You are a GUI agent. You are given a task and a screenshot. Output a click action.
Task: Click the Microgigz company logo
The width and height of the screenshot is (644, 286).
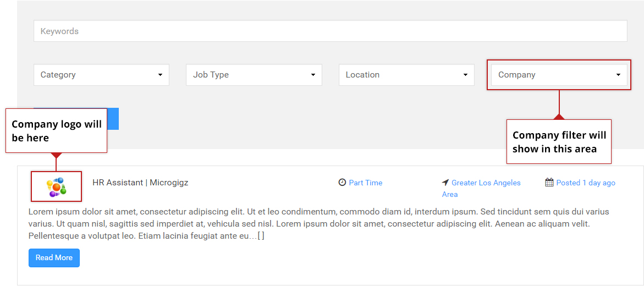pos(57,187)
